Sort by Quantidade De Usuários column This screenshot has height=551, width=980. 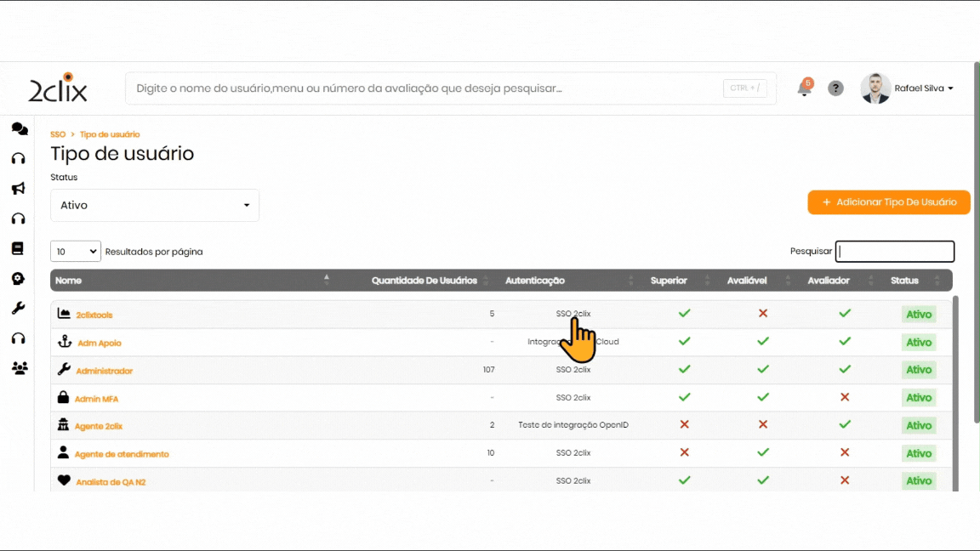coord(424,281)
